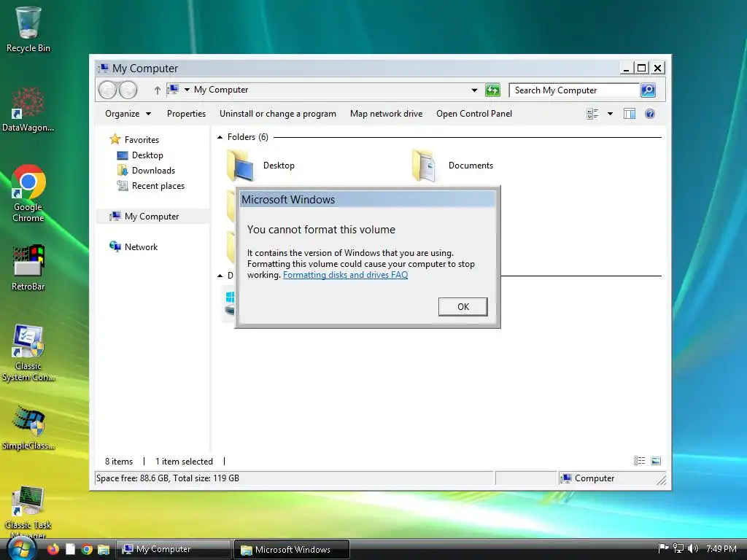
Task: Click Open Control Panel
Action: click(474, 114)
